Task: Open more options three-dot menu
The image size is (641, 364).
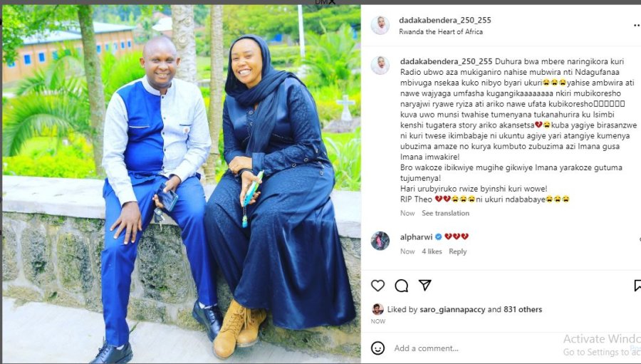Action: click(637, 26)
